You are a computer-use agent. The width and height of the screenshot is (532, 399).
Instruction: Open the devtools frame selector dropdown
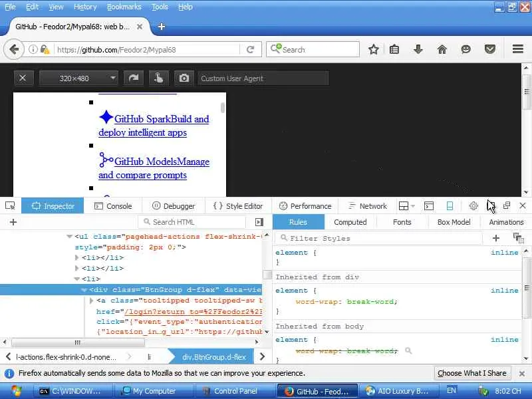pos(407,206)
